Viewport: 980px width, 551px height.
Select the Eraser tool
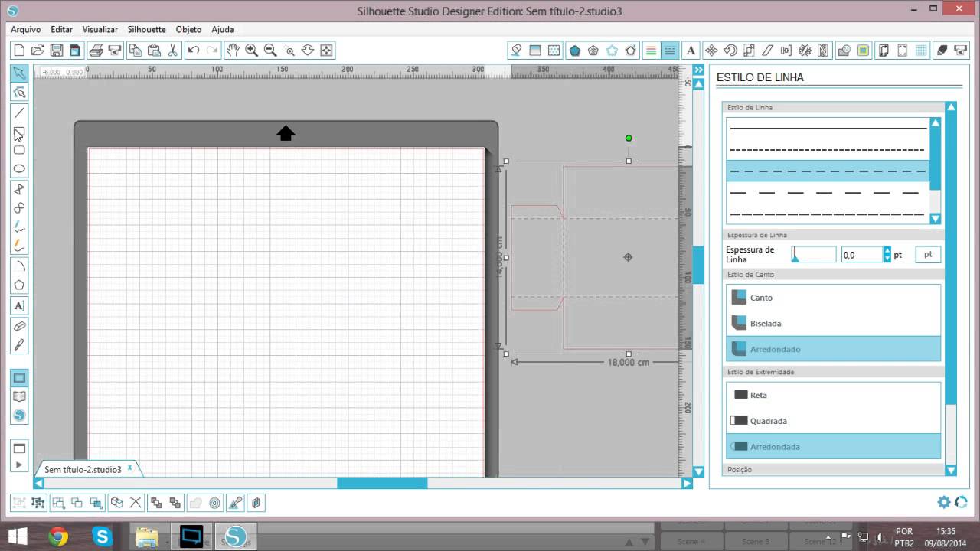click(x=19, y=325)
